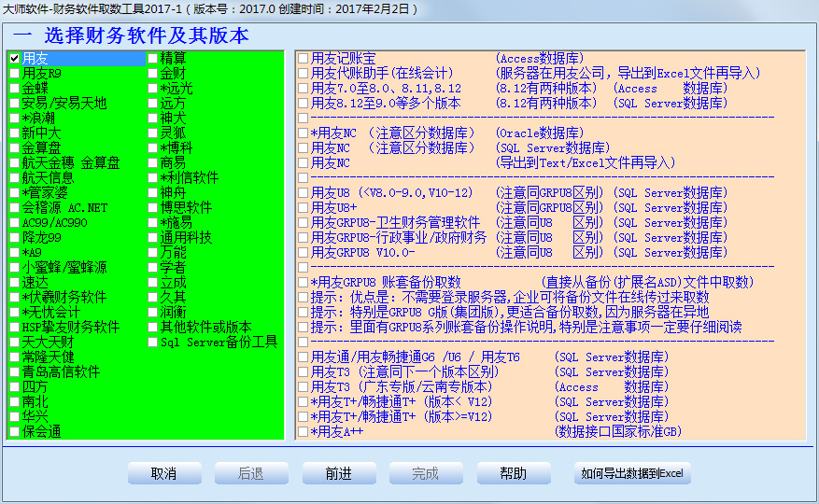The image size is (819, 504).
Task: Open the 帮助 help button
Action: (x=514, y=473)
